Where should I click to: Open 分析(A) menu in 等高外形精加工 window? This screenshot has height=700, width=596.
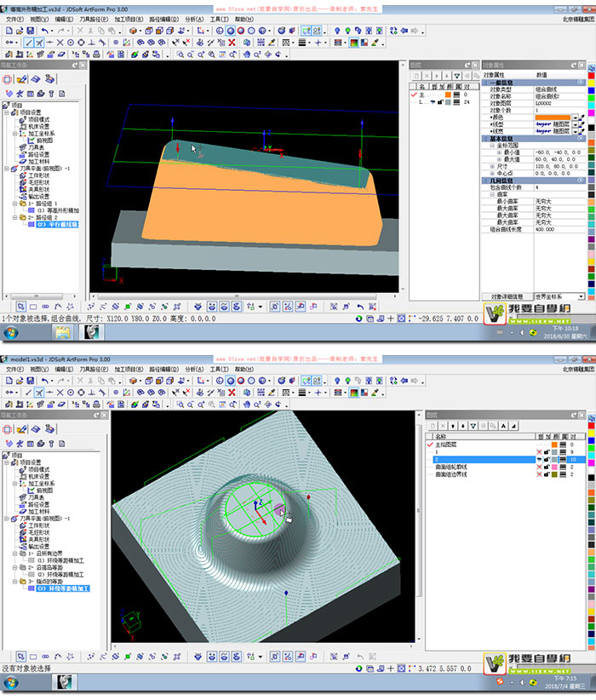click(194, 20)
